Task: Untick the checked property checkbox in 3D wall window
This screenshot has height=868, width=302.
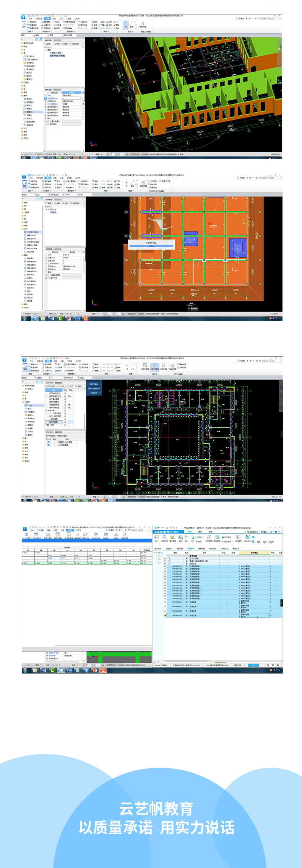Action: (83, 104)
